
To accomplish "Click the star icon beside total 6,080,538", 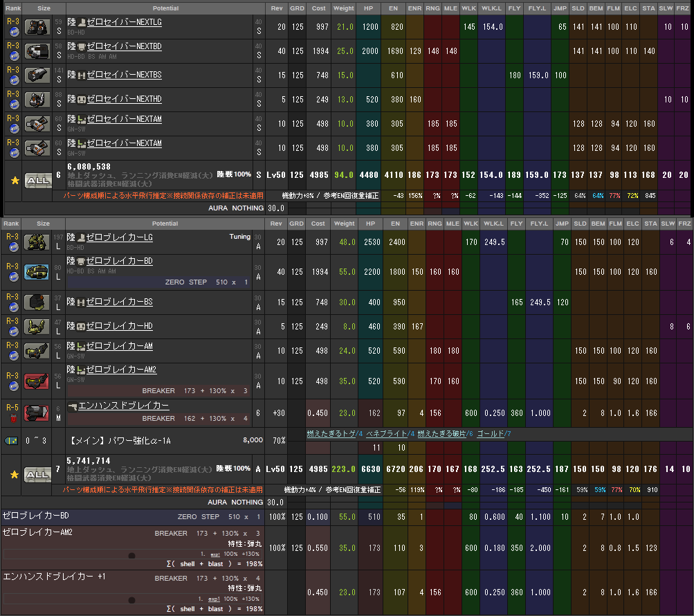I will (15, 181).
